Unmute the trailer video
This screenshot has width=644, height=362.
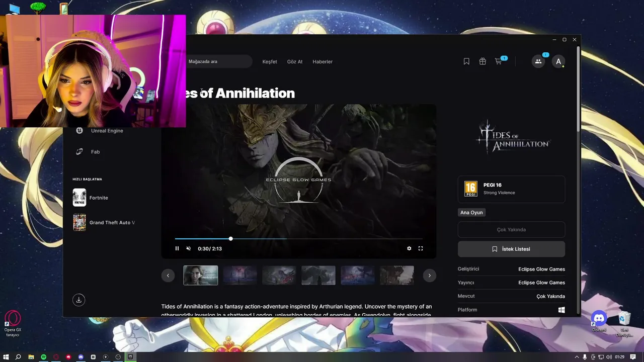pos(189,248)
